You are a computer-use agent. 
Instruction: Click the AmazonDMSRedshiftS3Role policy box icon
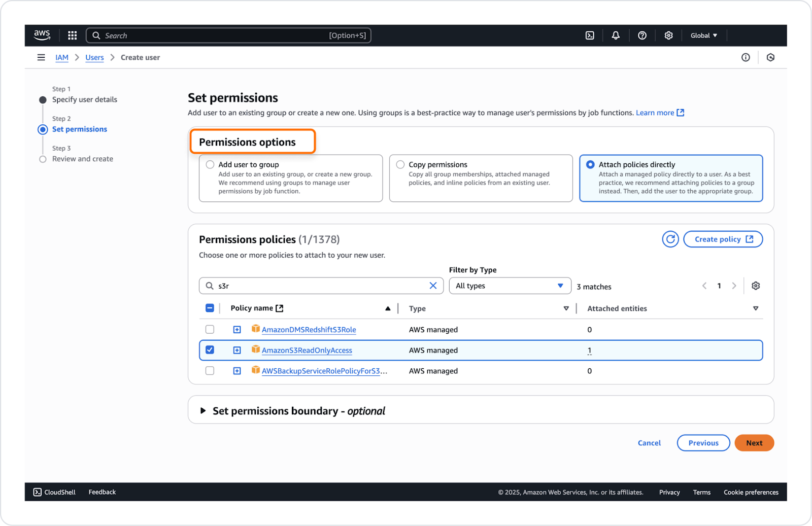pos(256,329)
